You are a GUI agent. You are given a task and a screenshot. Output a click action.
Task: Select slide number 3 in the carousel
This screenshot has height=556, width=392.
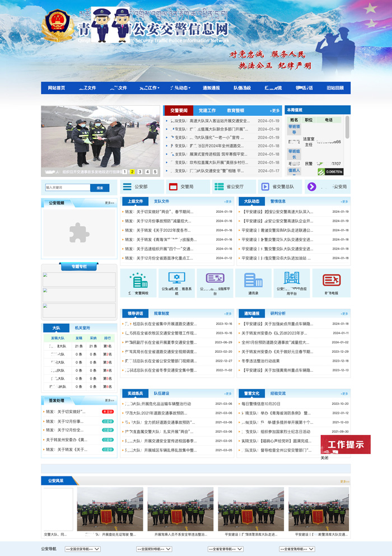click(140, 172)
